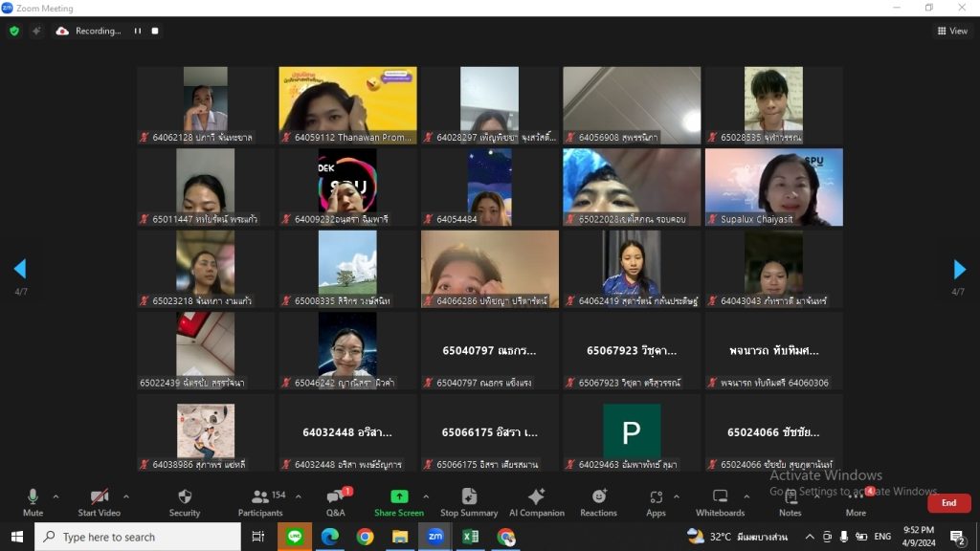980x551 pixels.
Task: Select Supalux Chaiyasit's video tile
Action: (773, 187)
